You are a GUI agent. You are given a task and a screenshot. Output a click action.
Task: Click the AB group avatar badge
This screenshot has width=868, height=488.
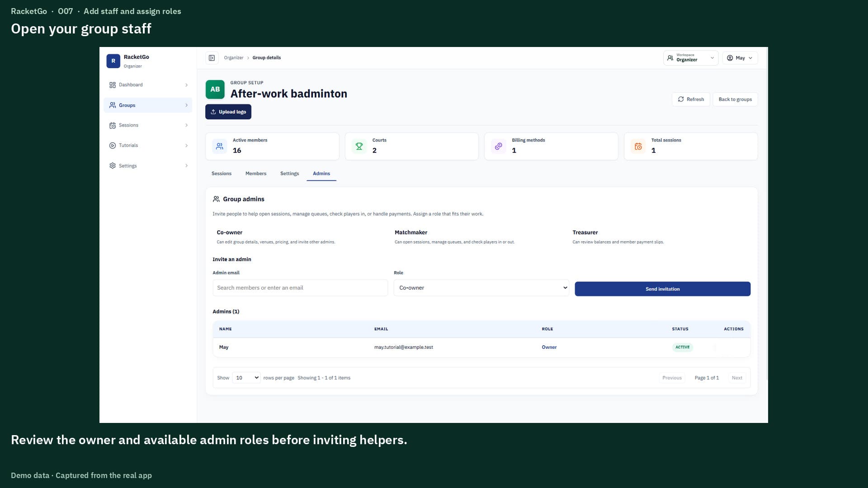[215, 89]
